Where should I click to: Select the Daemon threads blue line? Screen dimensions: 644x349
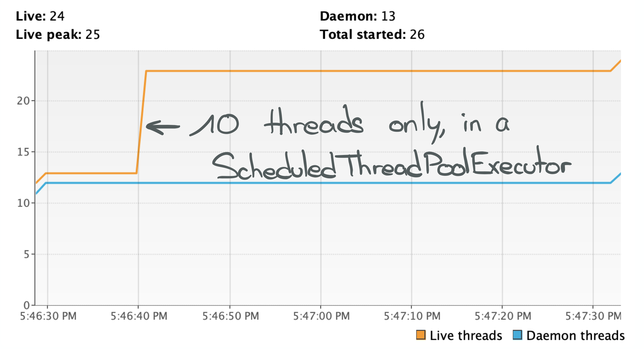click(323, 185)
